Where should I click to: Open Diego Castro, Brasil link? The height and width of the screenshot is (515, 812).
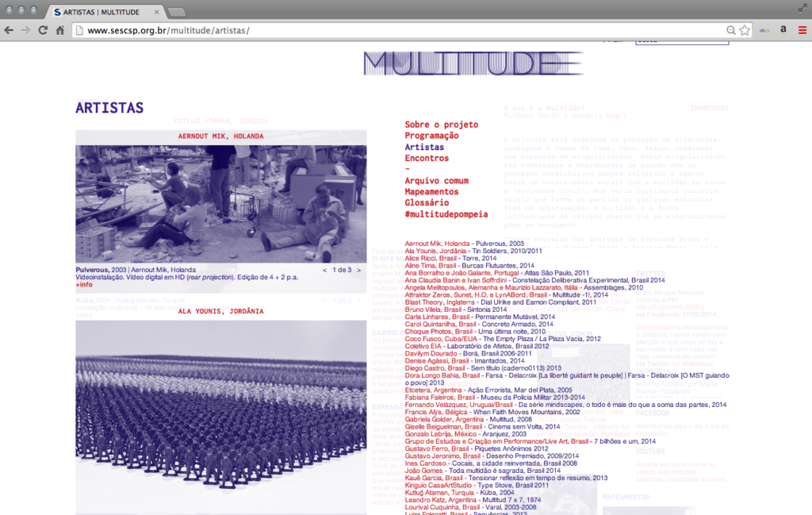pos(435,368)
